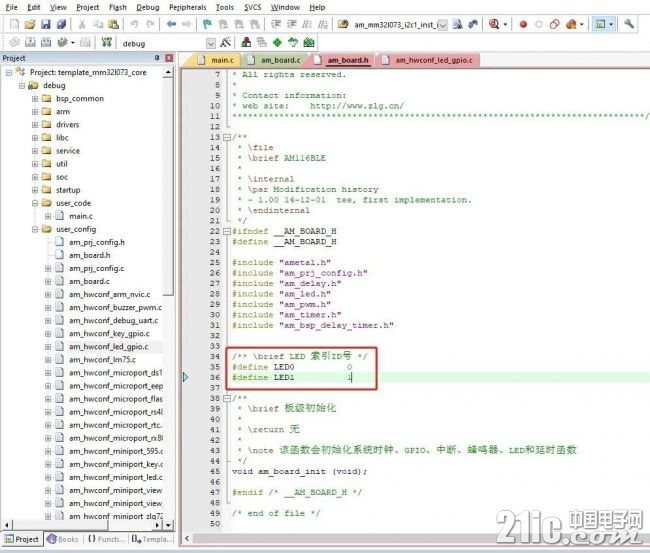Screen dimensions: 650x553
Task: Create a new file with toolbar icon
Action: pyautogui.click(x=14, y=24)
